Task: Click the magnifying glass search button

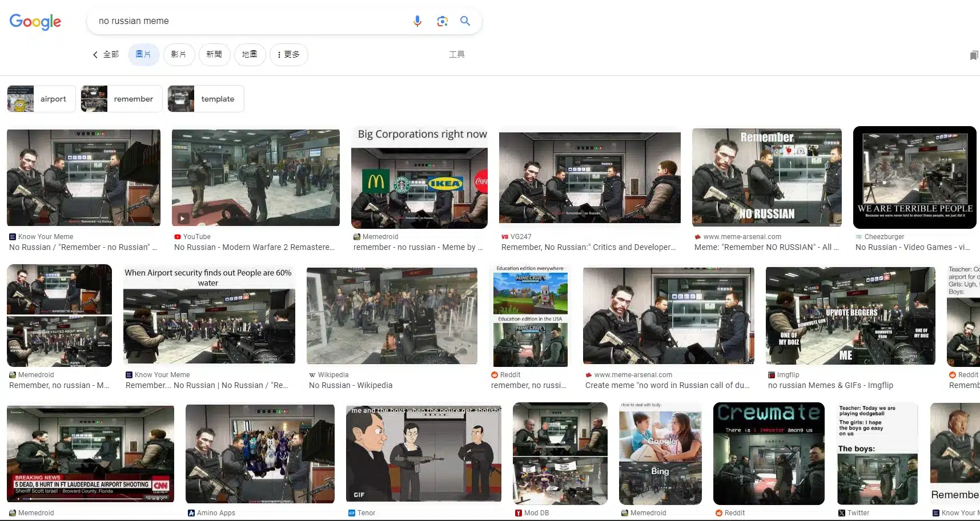Action: 465,21
